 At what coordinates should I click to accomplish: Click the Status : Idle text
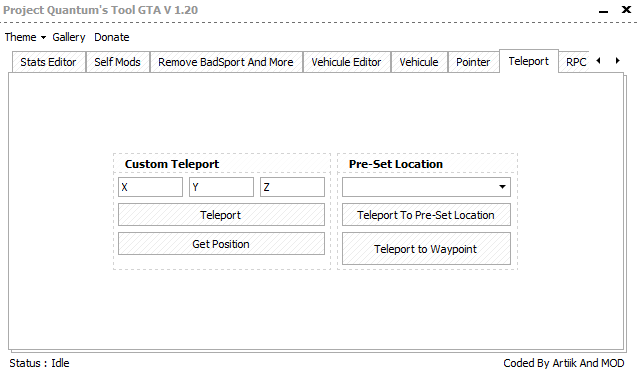tap(39, 363)
